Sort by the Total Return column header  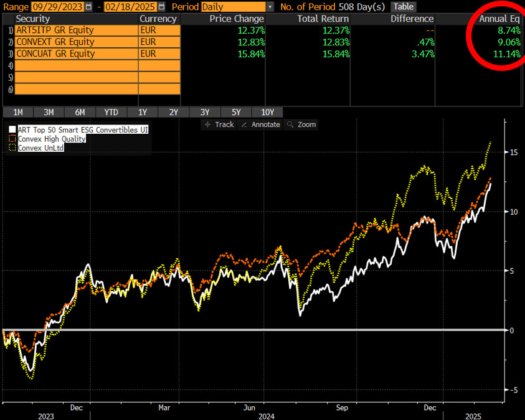[323, 19]
